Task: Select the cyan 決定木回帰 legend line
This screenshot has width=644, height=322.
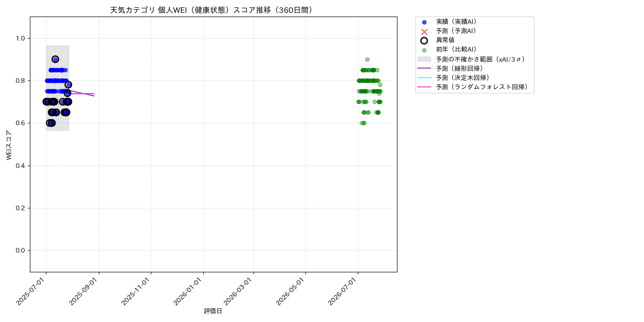Action: (424, 78)
